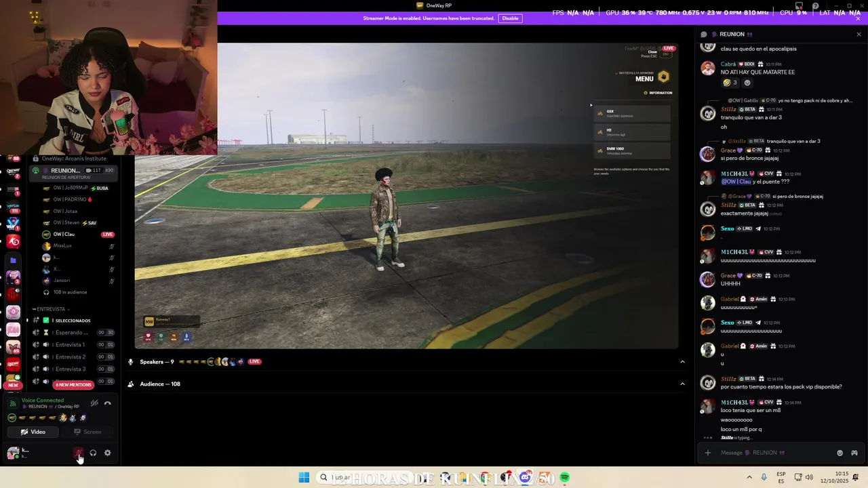
Task: Toggle noise suppression icon beside Voice Connected
Action: click(x=94, y=403)
